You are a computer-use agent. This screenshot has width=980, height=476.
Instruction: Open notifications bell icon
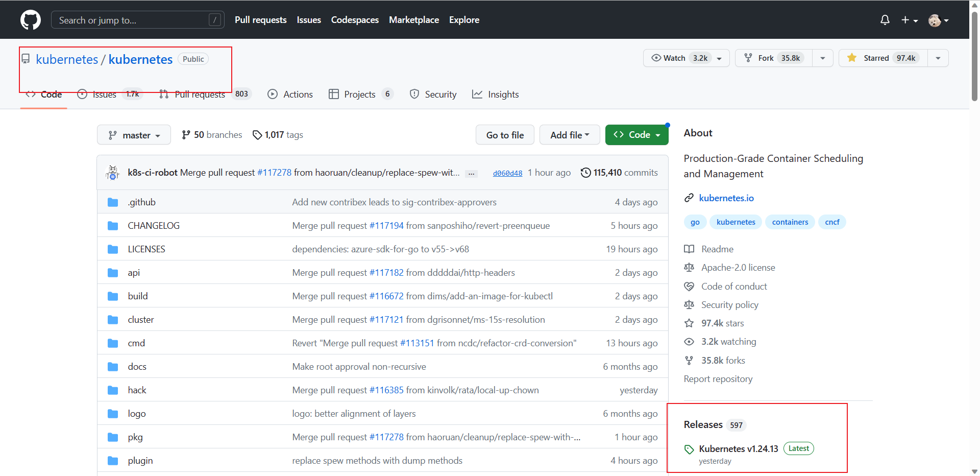click(x=885, y=20)
